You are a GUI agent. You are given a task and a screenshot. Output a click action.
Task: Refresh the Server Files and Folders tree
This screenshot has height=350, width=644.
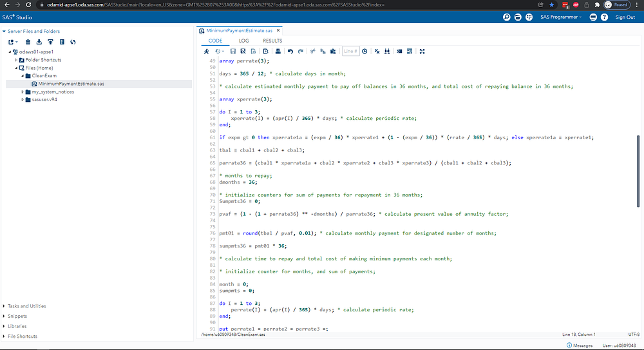click(73, 42)
